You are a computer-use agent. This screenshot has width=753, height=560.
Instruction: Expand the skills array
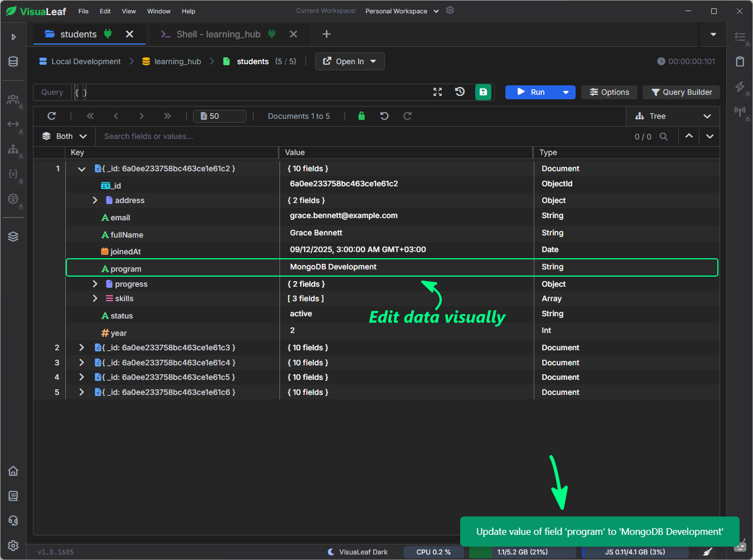(x=95, y=298)
